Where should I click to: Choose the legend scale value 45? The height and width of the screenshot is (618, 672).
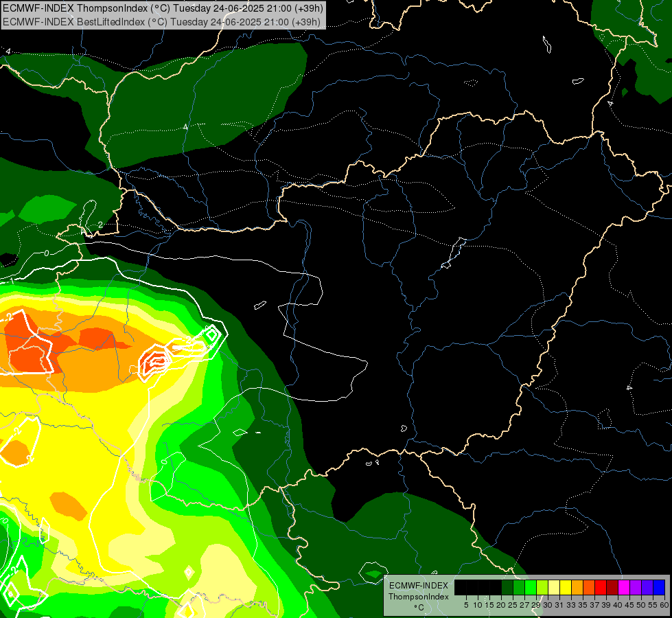coord(630,605)
